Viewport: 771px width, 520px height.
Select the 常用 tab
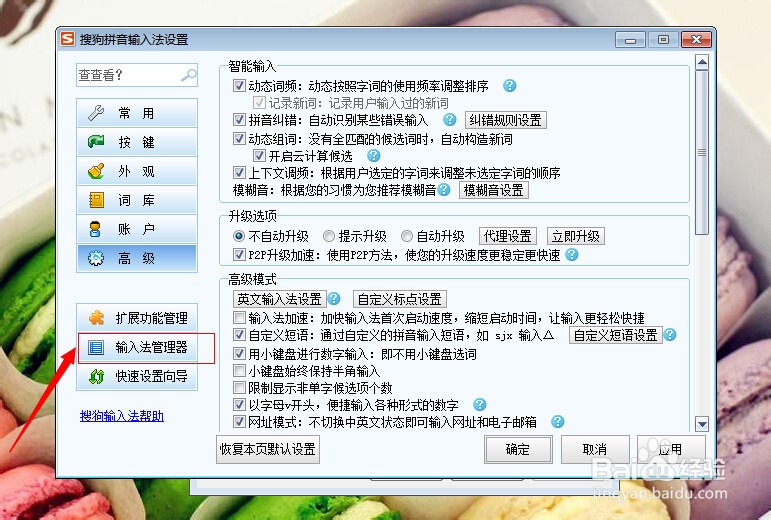click(x=137, y=113)
